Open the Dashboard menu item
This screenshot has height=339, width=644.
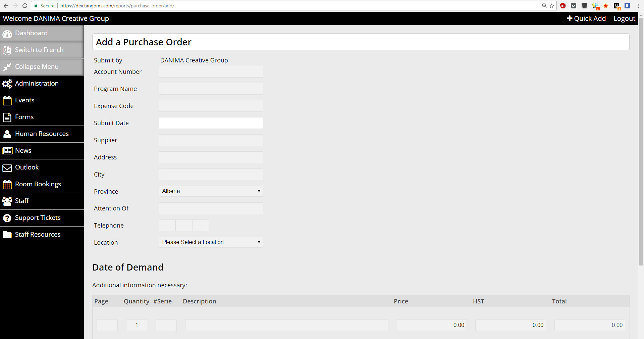pos(42,33)
